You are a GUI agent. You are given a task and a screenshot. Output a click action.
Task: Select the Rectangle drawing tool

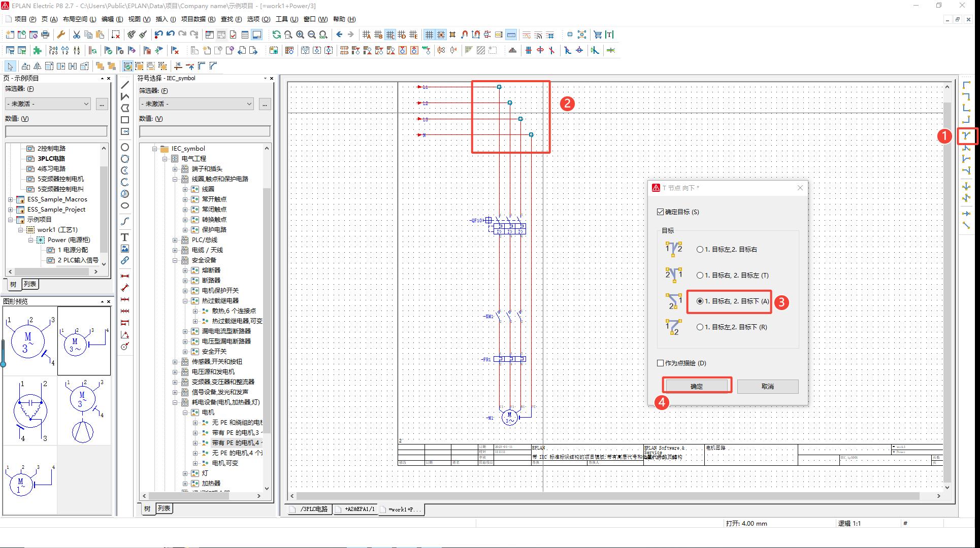[124, 120]
